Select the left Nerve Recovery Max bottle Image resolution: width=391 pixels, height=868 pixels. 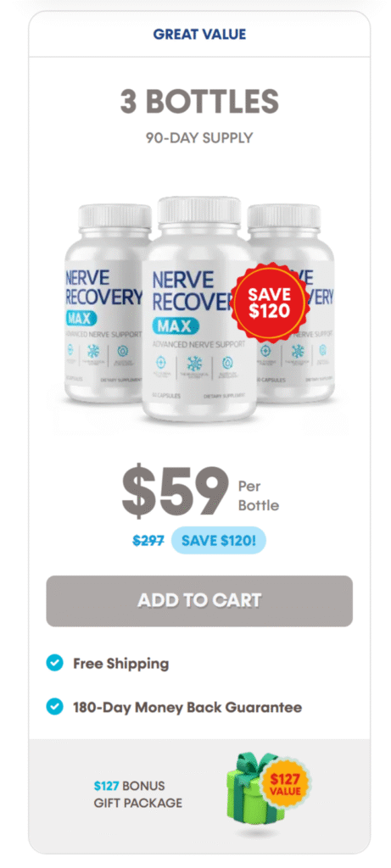tap(104, 303)
